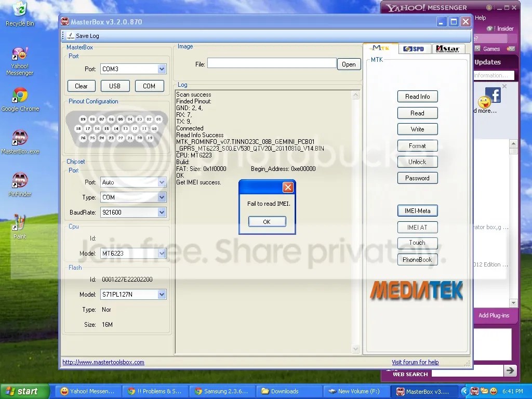The width and height of the screenshot is (532, 399).
Task: Click the Write button
Action: (417, 129)
